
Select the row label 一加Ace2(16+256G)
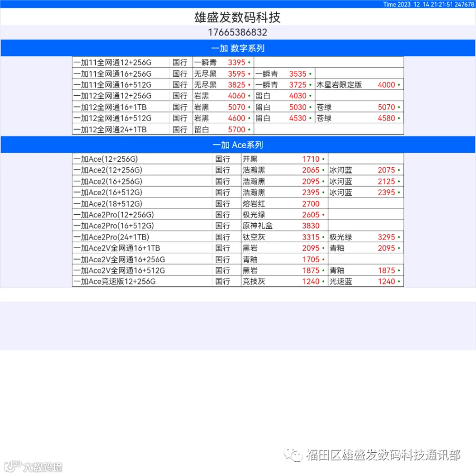click(108, 181)
